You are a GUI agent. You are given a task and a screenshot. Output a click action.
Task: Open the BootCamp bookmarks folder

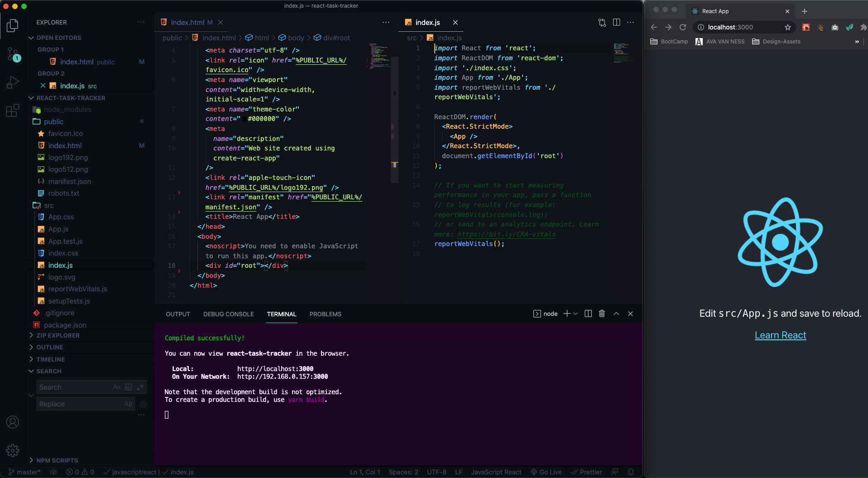coord(669,41)
